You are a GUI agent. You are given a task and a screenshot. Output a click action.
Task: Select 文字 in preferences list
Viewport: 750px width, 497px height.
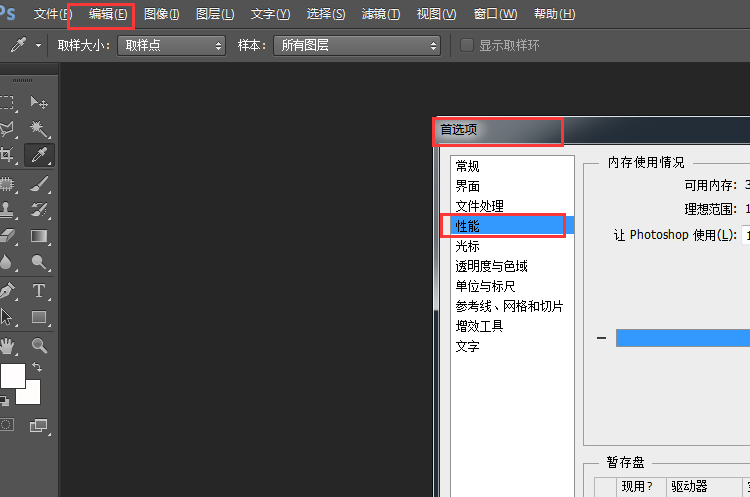click(512, 346)
